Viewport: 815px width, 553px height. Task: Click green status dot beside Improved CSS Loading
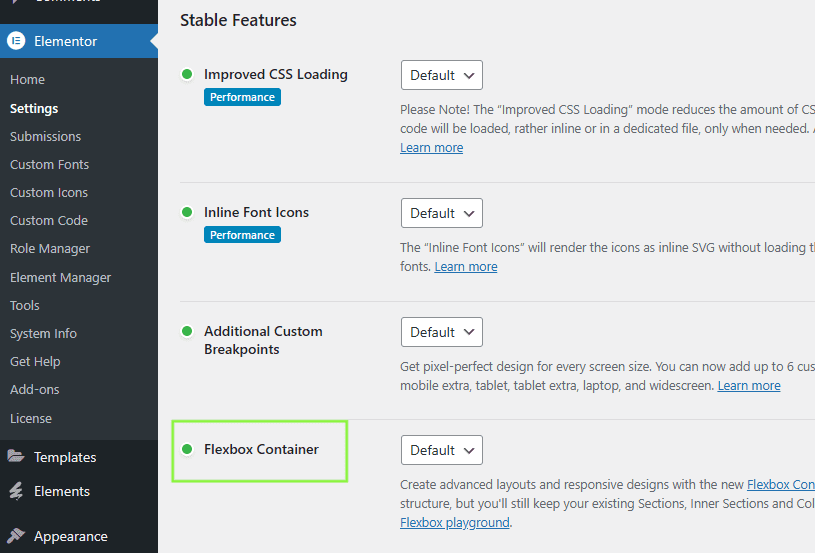187,74
